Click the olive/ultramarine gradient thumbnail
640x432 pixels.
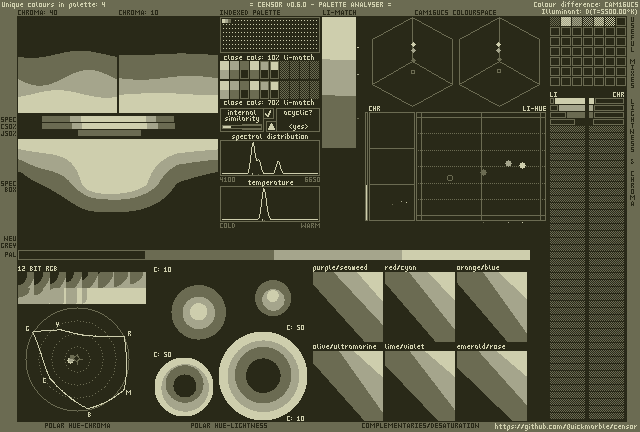pos(347,385)
